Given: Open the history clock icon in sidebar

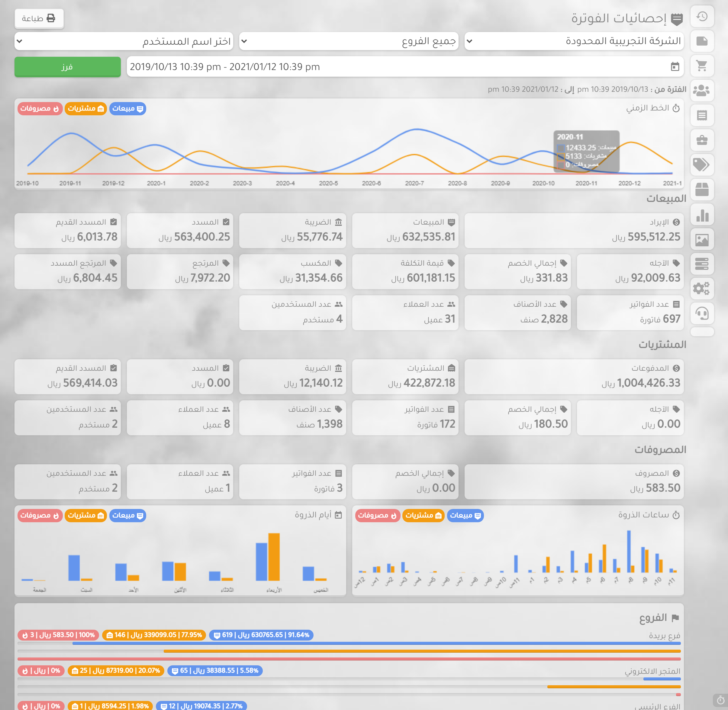Looking at the screenshot, I should click(702, 16).
